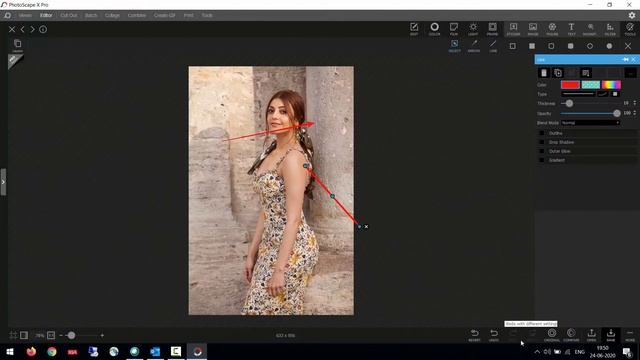Open the rainbow color picker
Viewport: 640px width, 360px height.
tap(611, 84)
